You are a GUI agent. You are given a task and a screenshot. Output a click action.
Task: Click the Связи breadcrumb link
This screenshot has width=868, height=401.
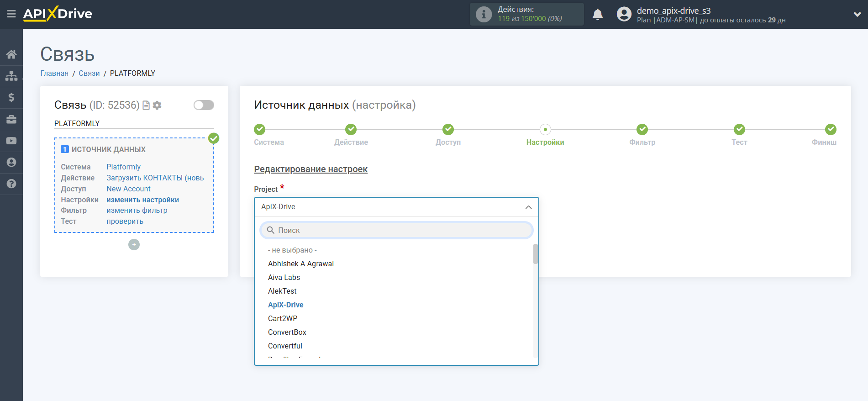pyautogui.click(x=89, y=73)
